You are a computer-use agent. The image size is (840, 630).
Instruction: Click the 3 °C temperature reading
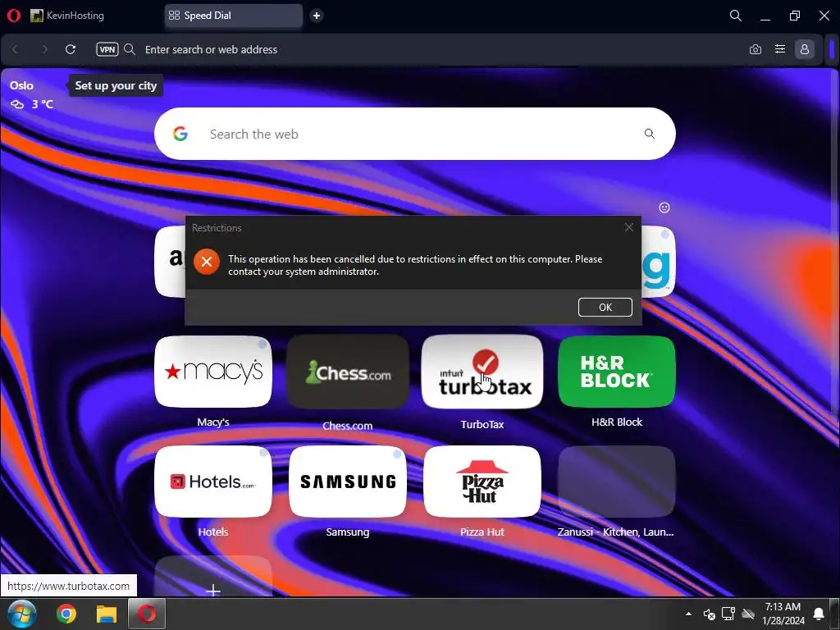coord(43,104)
